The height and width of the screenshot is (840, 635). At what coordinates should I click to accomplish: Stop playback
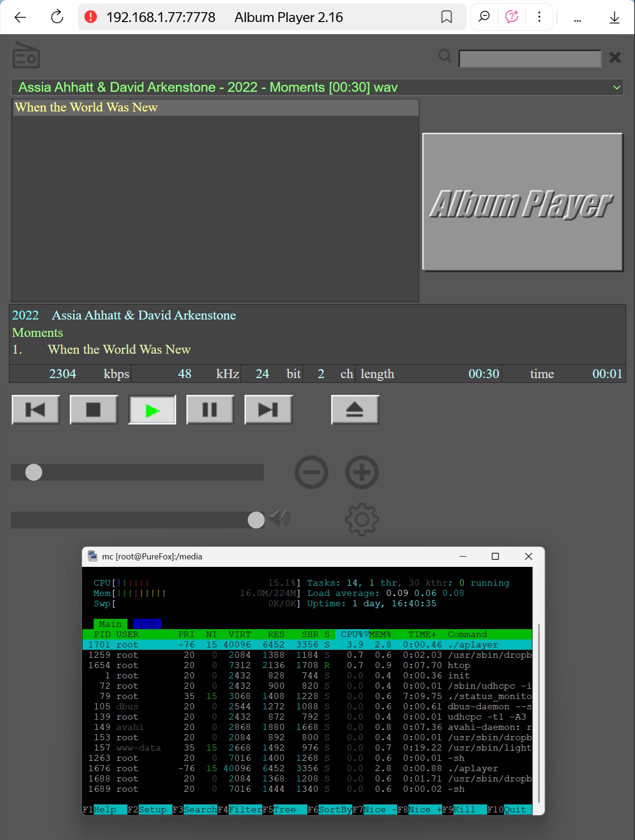click(94, 410)
